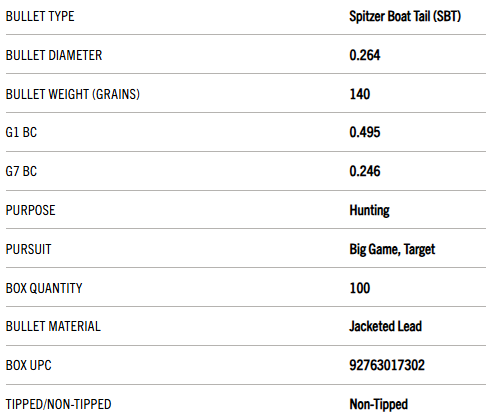The width and height of the screenshot is (486, 420).
Task: Click the TIPPED/NON-TIPPED label
Action: 58,405
